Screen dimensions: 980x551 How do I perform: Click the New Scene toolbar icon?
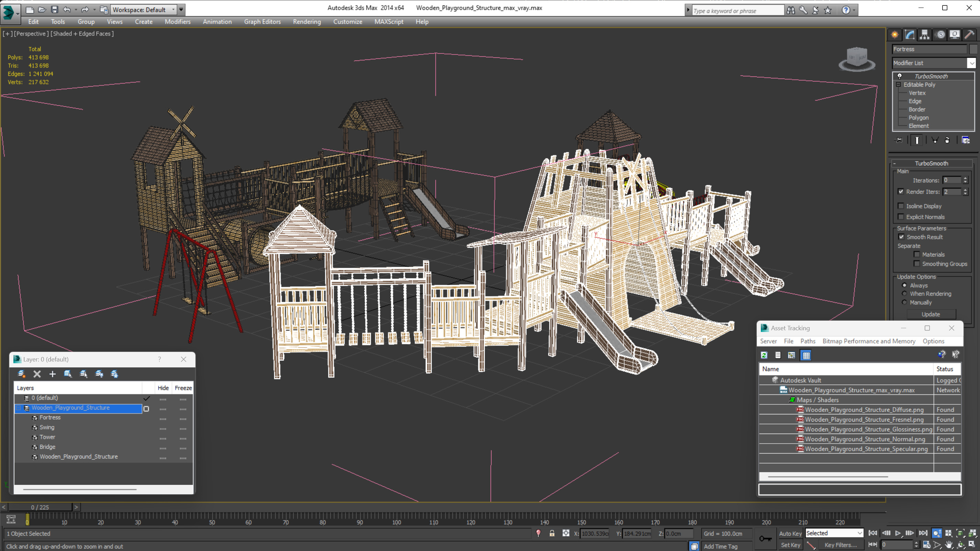click(30, 10)
